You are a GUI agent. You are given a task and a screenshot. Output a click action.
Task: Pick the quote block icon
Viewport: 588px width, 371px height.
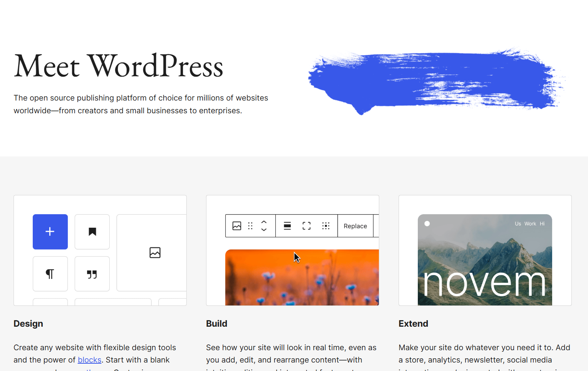pos(92,274)
